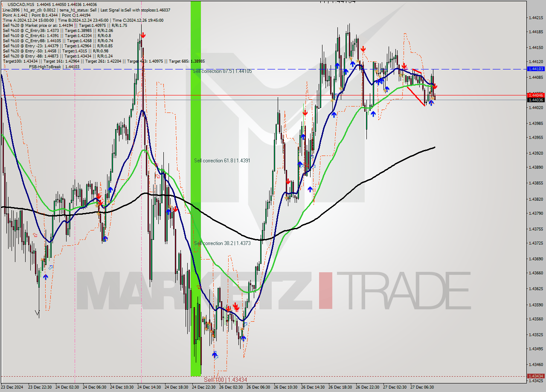Click the '27 Dec 02:30' time axis label

[395, 387]
